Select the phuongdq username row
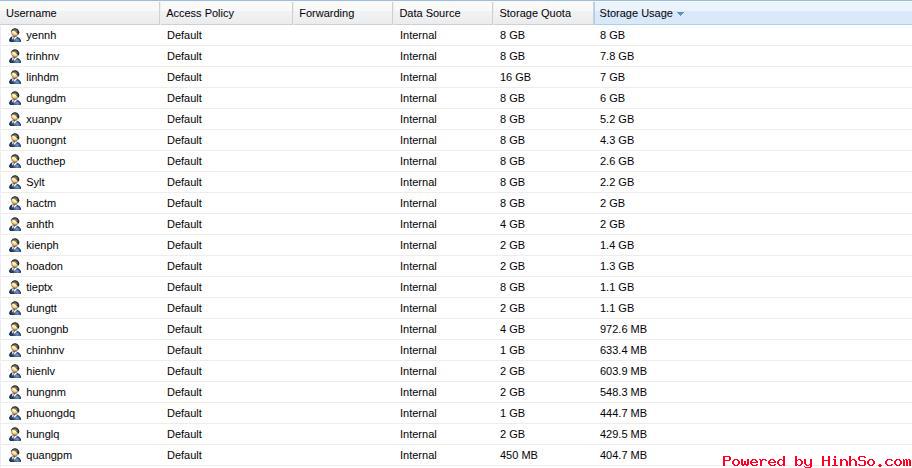This screenshot has width=912, height=468. [50, 413]
